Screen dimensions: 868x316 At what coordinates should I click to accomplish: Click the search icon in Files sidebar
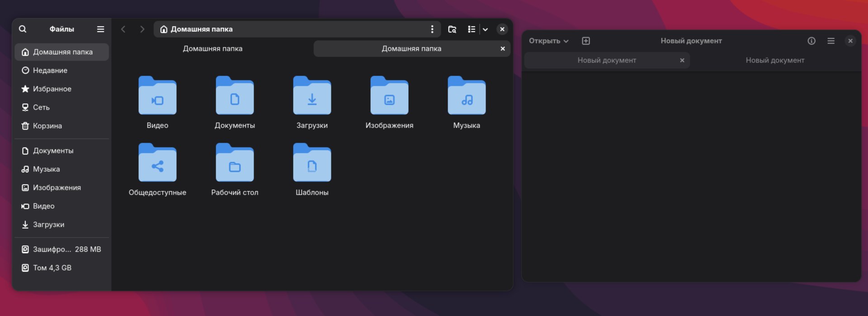coord(23,29)
